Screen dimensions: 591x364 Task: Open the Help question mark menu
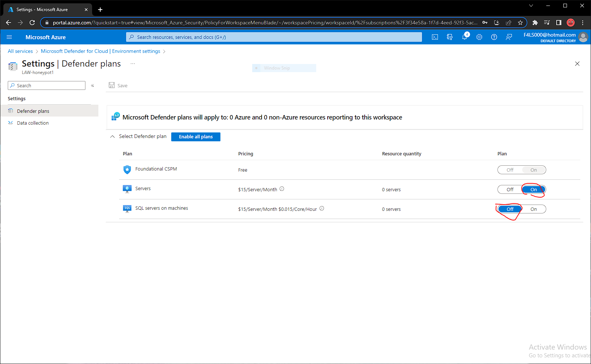[494, 37]
